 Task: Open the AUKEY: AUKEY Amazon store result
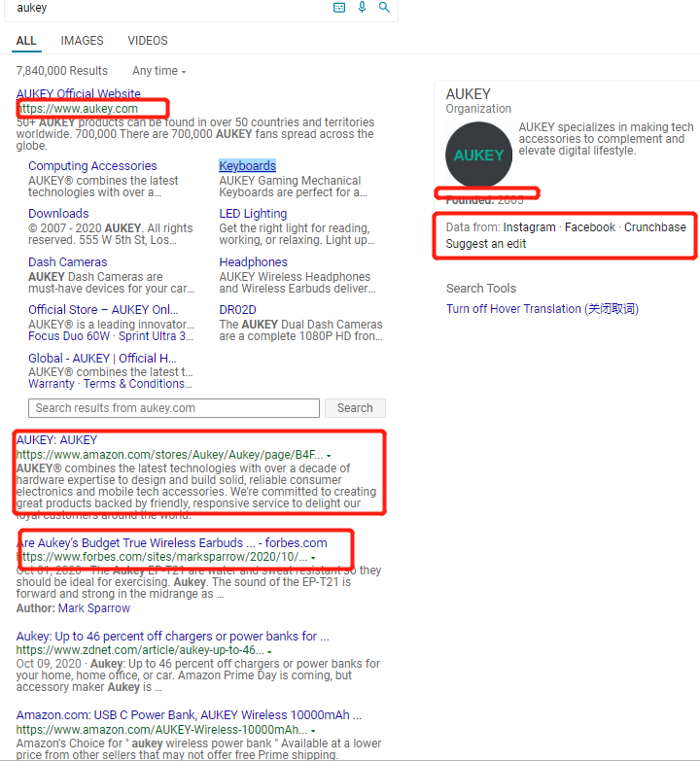[56, 440]
